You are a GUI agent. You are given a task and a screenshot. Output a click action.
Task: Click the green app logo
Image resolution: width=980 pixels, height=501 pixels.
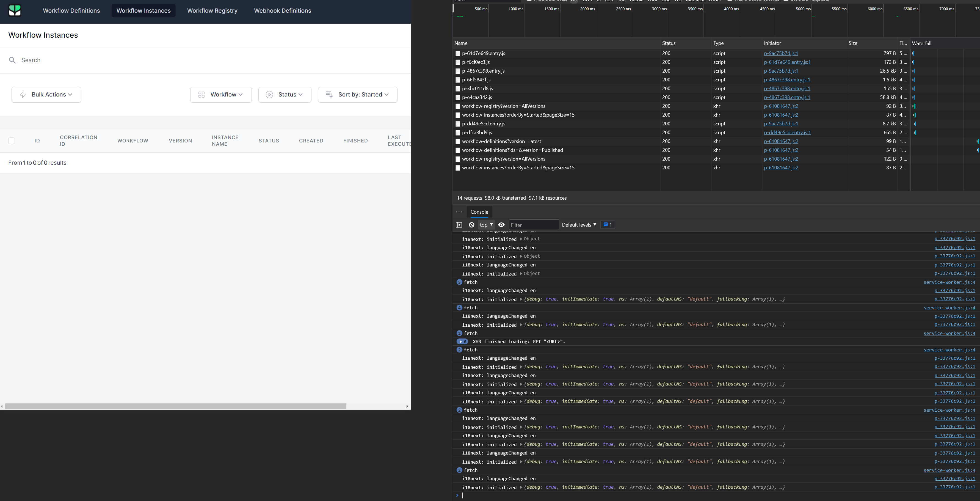coord(15,11)
